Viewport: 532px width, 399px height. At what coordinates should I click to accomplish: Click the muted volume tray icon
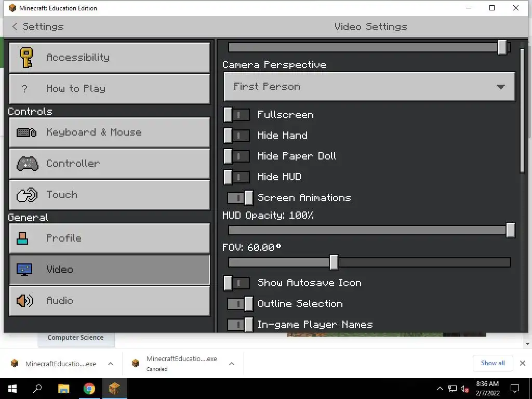[464, 389]
